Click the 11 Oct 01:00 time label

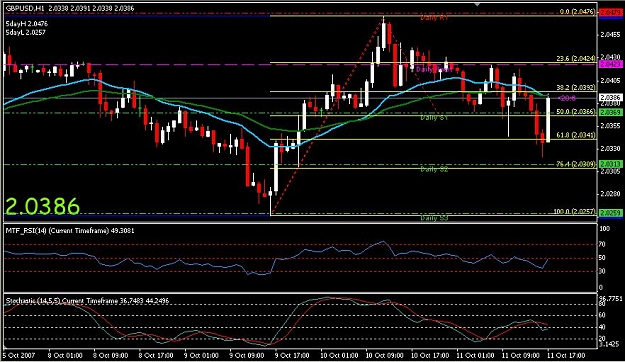point(475,355)
